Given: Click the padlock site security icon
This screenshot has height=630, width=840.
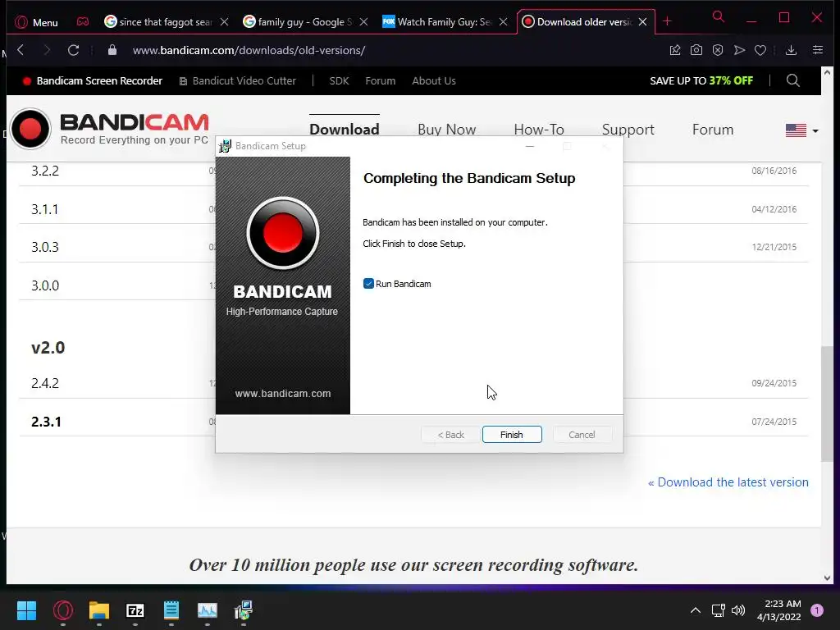Looking at the screenshot, I should [112, 50].
